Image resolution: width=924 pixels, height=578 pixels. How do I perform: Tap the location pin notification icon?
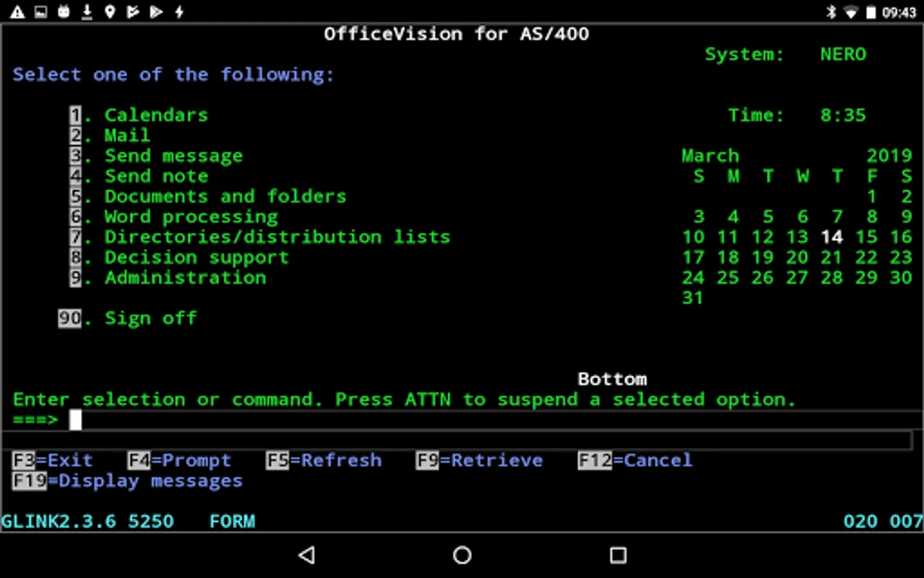click(110, 12)
